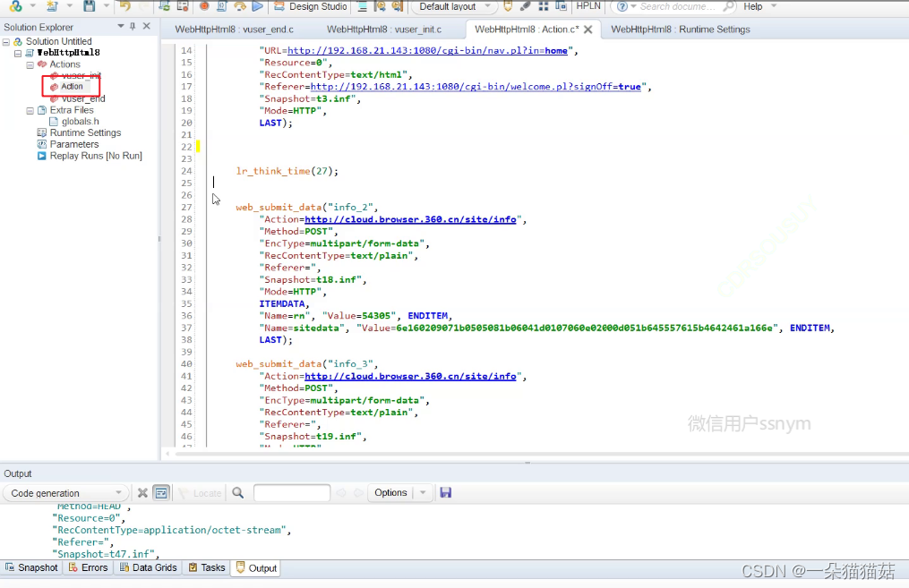This screenshot has width=909, height=588.
Task: Click the bookmark icon before the second bookmark icon
Action: (x=381, y=6)
